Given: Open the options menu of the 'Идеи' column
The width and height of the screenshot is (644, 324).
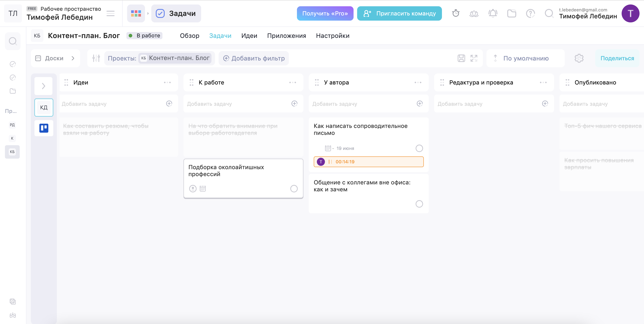Looking at the screenshot, I should pyautogui.click(x=168, y=82).
